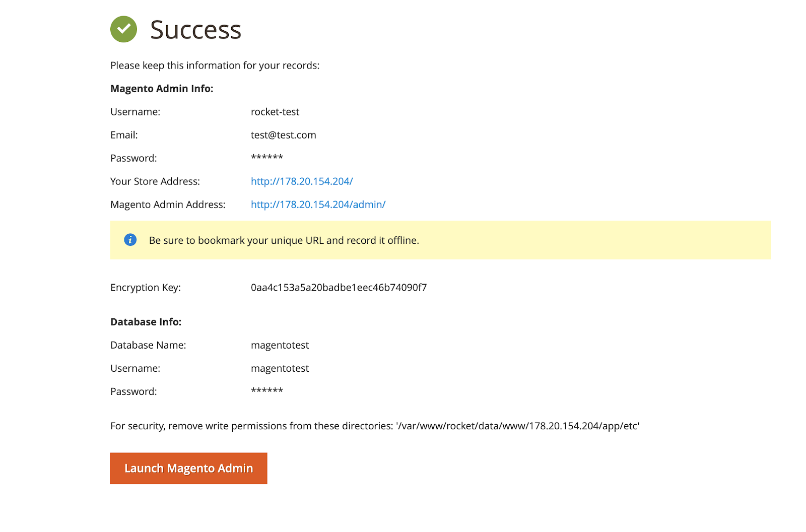Click the green Success checkmark icon
Screen dimensions: 806x532
pos(123,29)
